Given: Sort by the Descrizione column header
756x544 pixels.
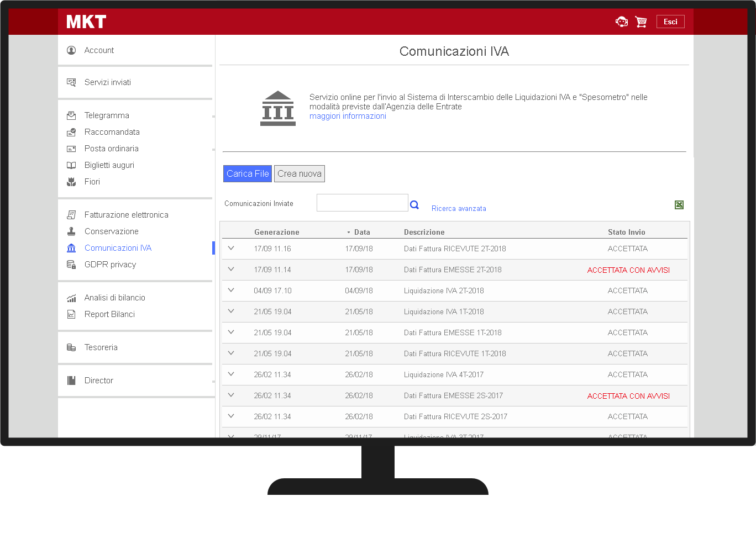Looking at the screenshot, I should [424, 232].
